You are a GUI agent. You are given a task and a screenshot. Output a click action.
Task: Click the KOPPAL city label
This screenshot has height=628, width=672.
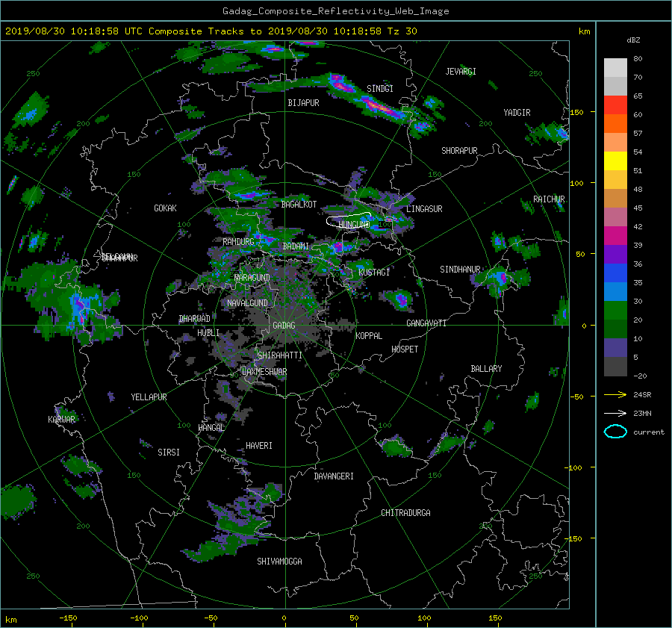coord(369,336)
